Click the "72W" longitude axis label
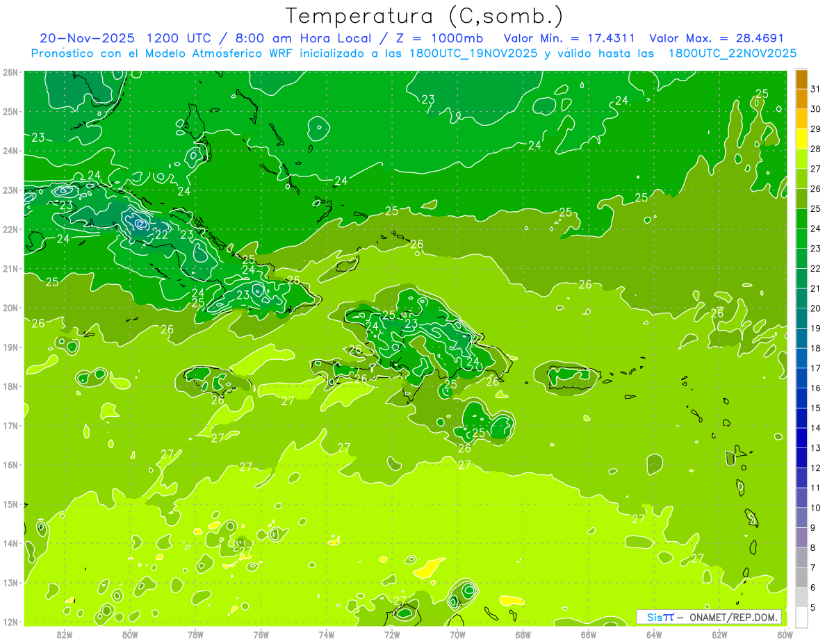This screenshot has height=644, width=834. [x=392, y=634]
